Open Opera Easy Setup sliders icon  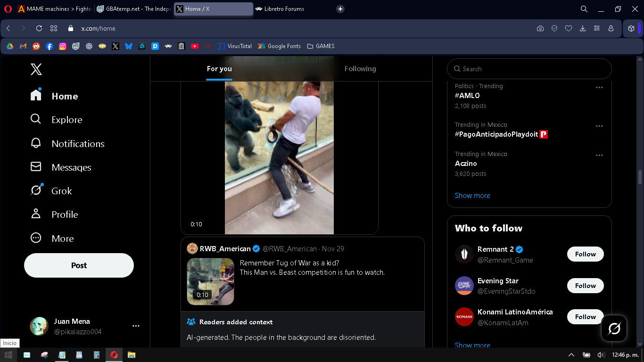pyautogui.click(x=597, y=28)
